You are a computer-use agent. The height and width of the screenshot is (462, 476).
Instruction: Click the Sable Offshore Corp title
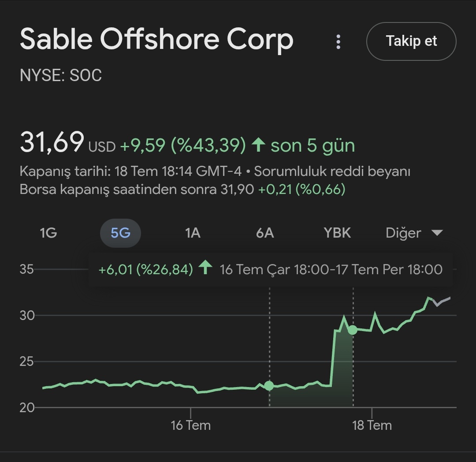click(x=156, y=39)
